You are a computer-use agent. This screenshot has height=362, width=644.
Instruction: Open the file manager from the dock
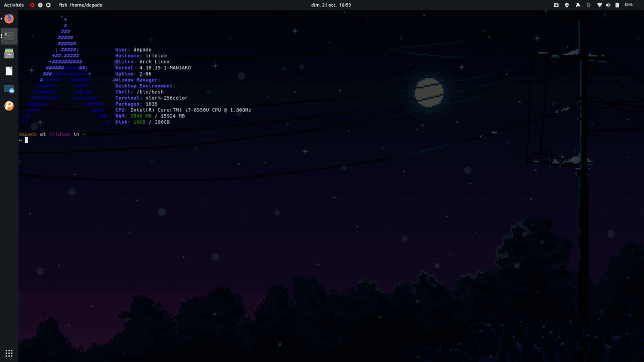[x=9, y=53]
